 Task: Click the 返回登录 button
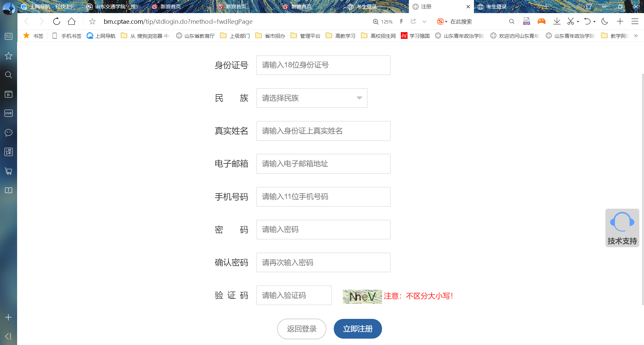click(302, 329)
